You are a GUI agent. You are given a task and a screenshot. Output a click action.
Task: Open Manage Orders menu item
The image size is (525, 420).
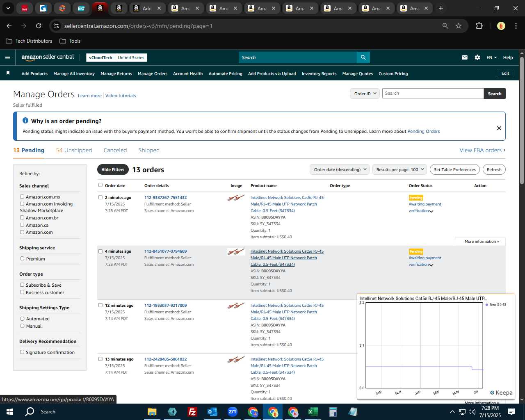(153, 74)
